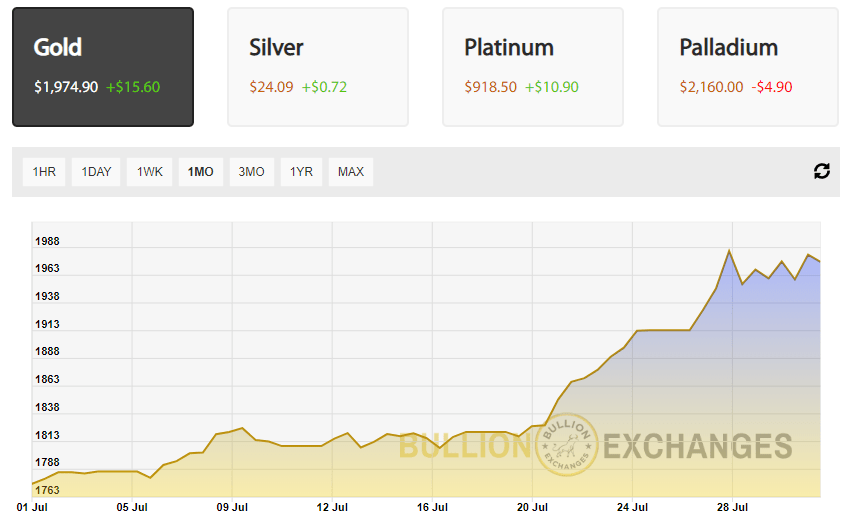Viewport: 849px width, 523px height.
Task: Set chart range to 1DAY
Action: tap(97, 172)
